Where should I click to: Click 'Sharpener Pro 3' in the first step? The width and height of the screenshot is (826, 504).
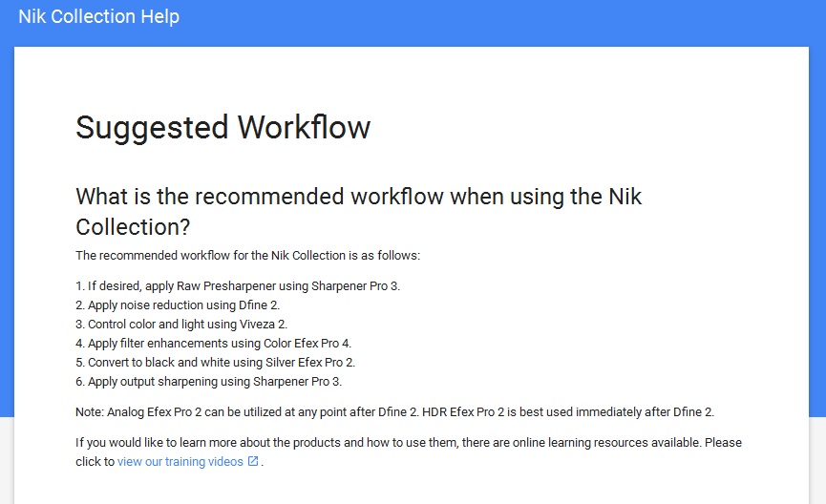[x=355, y=286]
